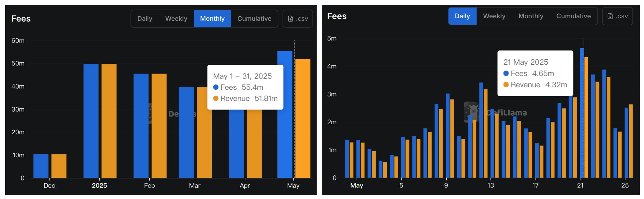This screenshot has width=644, height=199.
Task: Show Cumulative view in the right Fees chart
Action: [x=573, y=16]
